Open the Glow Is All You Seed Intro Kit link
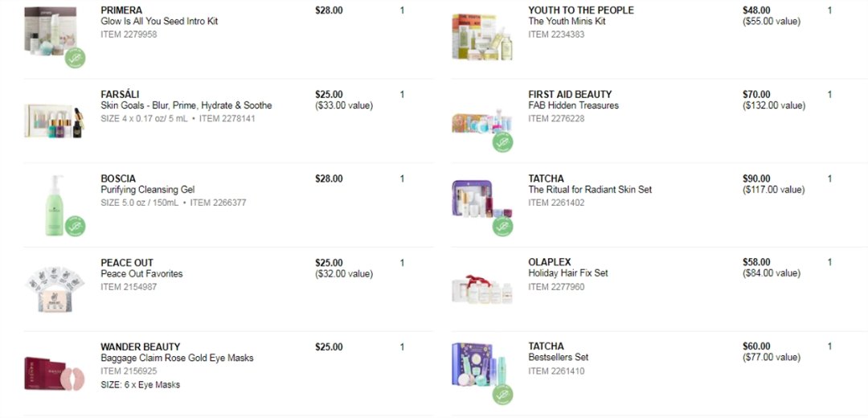Viewport: 868px width, 418px height. (x=159, y=22)
